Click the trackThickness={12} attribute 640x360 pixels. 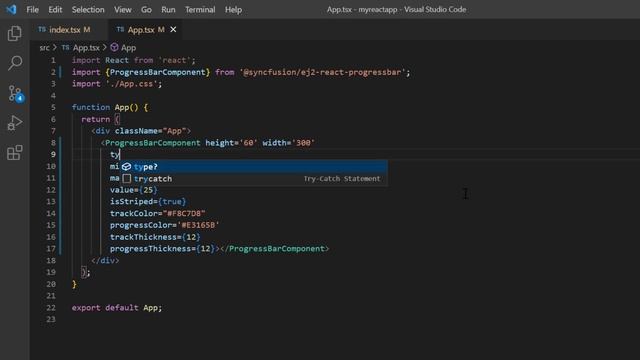155,237
